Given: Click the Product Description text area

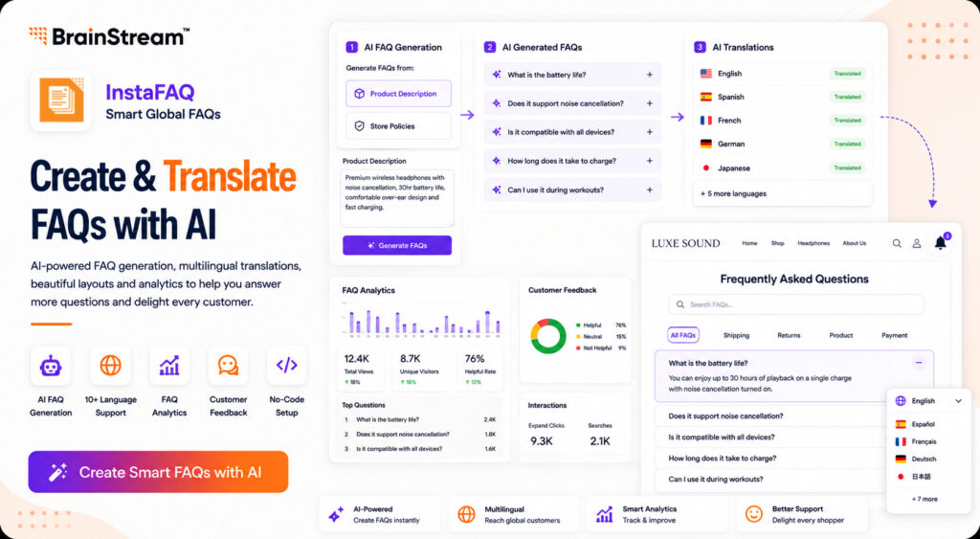Looking at the screenshot, I should (397, 197).
